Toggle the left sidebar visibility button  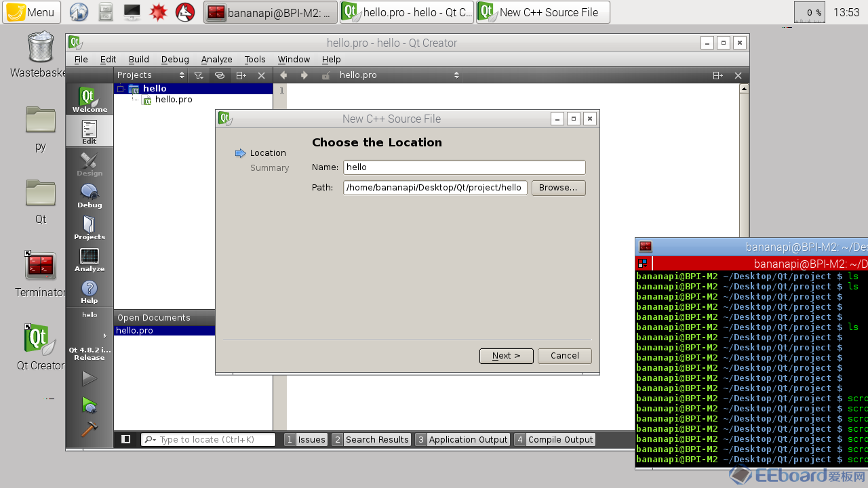click(x=125, y=439)
